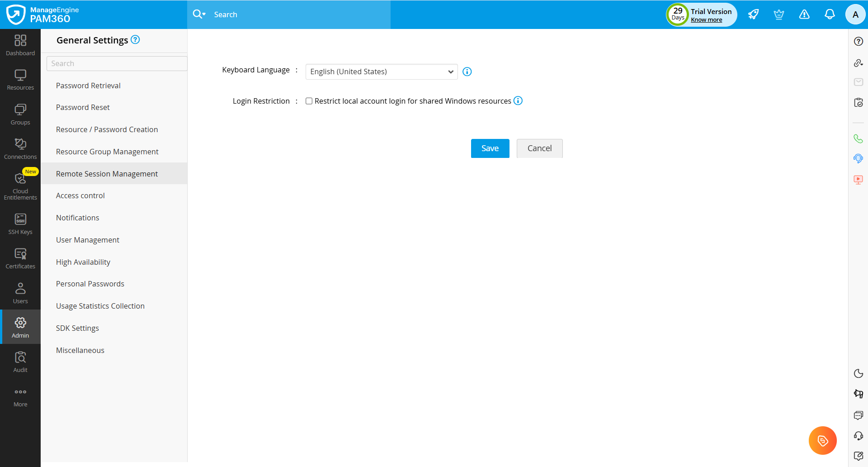Go to Users section
Image resolution: width=868 pixels, height=467 pixels.
click(x=20, y=293)
